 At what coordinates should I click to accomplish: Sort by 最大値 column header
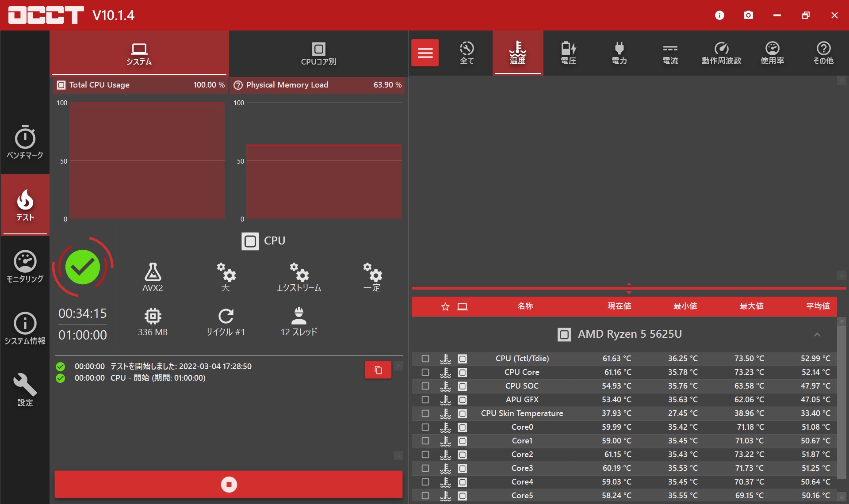751,306
